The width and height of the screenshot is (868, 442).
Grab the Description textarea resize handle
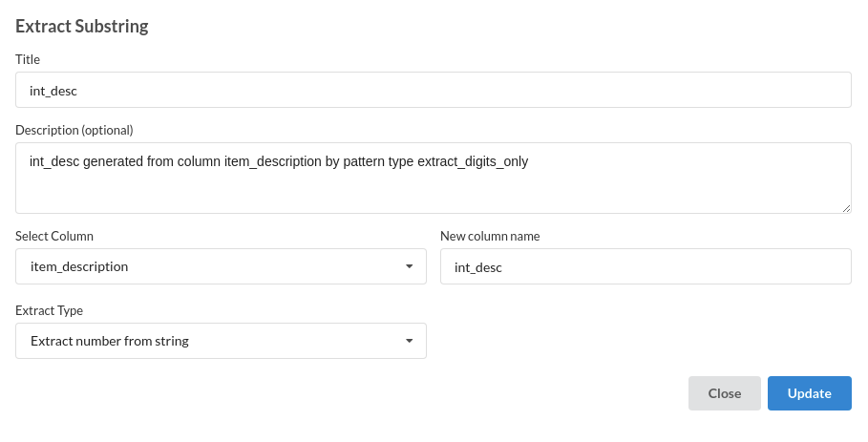click(846, 208)
